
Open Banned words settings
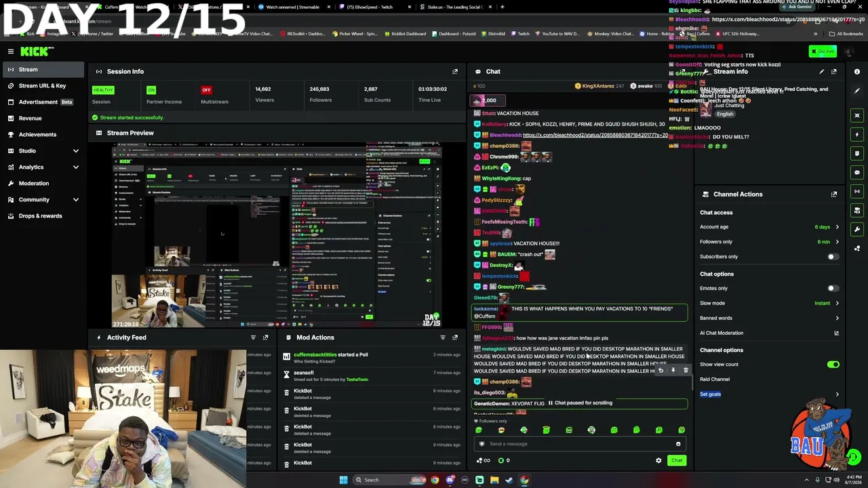coord(769,318)
